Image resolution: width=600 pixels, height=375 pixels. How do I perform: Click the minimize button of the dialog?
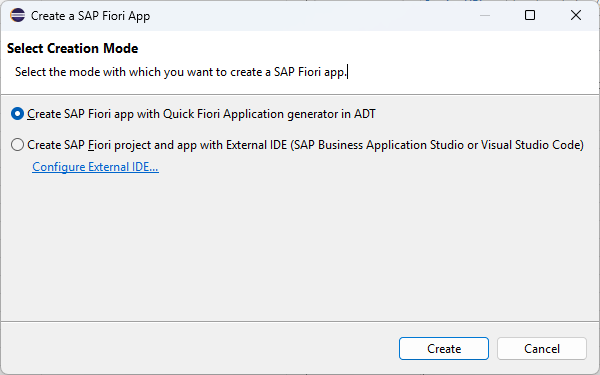485,15
